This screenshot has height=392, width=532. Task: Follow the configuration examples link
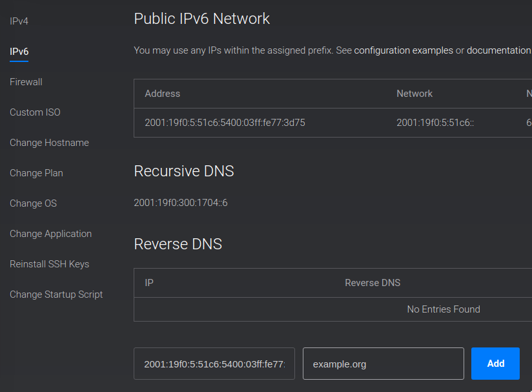tap(404, 50)
